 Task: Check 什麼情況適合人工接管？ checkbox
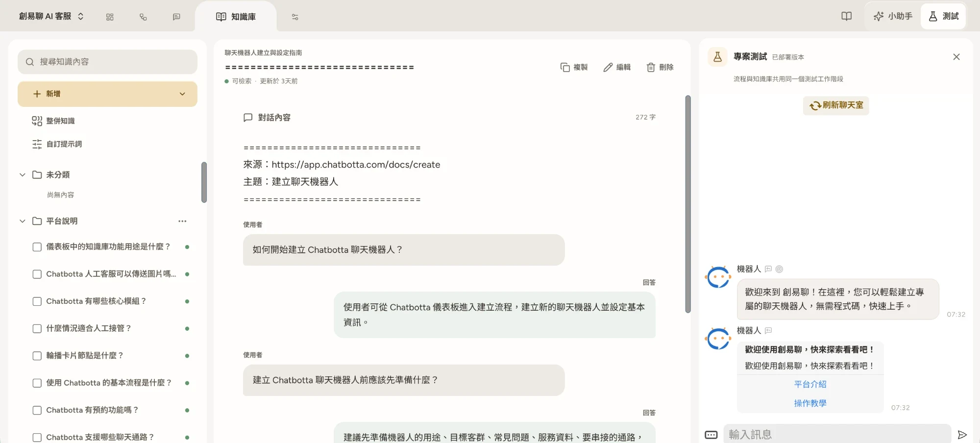pyautogui.click(x=37, y=328)
